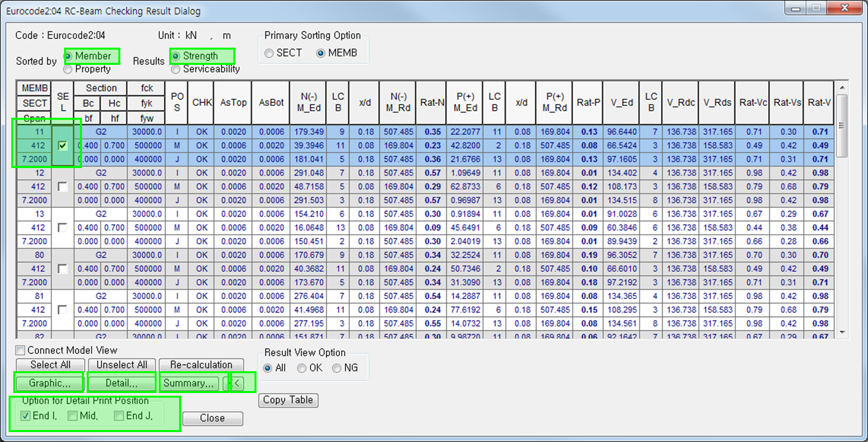Minimize the RC-Beam Checking Result dialog
The height and width of the screenshot is (442, 868).
coord(794,9)
